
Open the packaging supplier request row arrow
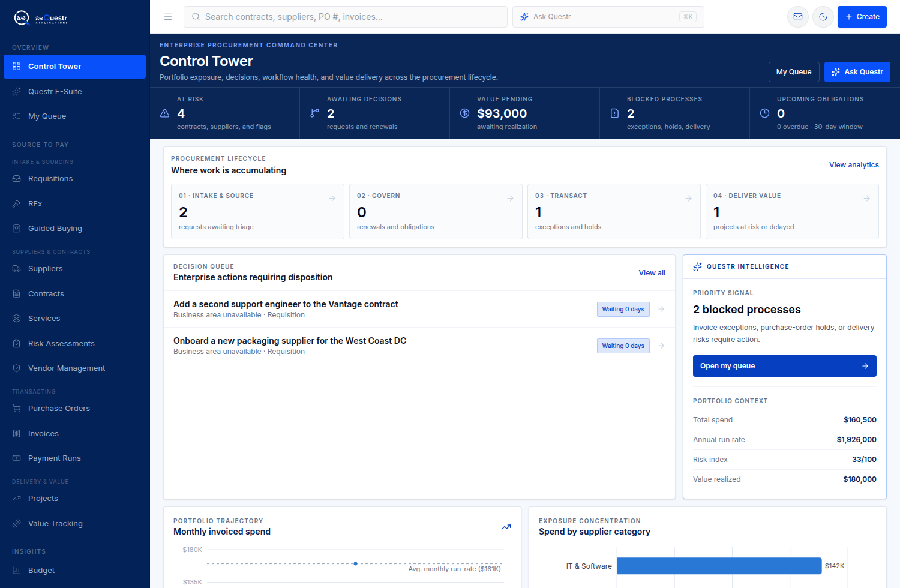coord(661,346)
